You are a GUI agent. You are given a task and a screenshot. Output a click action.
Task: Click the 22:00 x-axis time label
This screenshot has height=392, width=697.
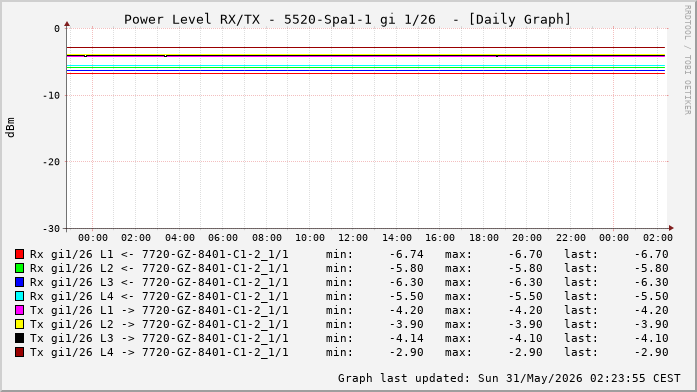[570, 238]
